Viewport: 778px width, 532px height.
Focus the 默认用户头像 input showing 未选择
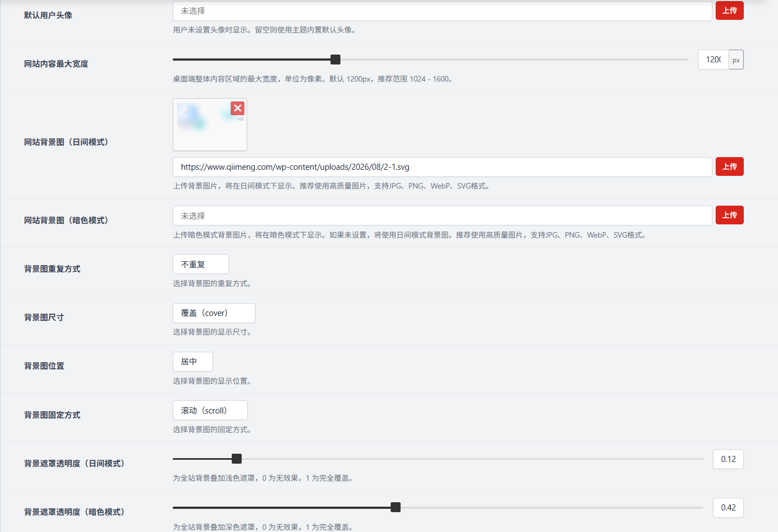[442, 11]
